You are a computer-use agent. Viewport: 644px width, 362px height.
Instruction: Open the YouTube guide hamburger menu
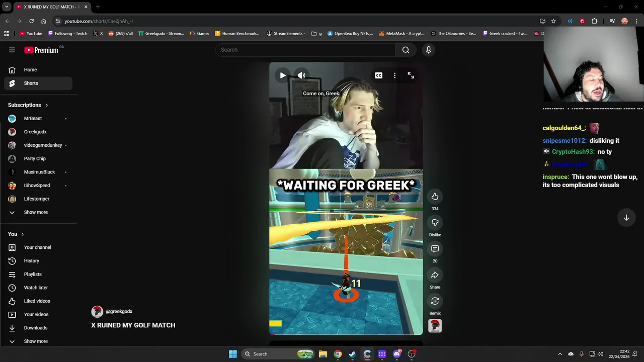12,50
